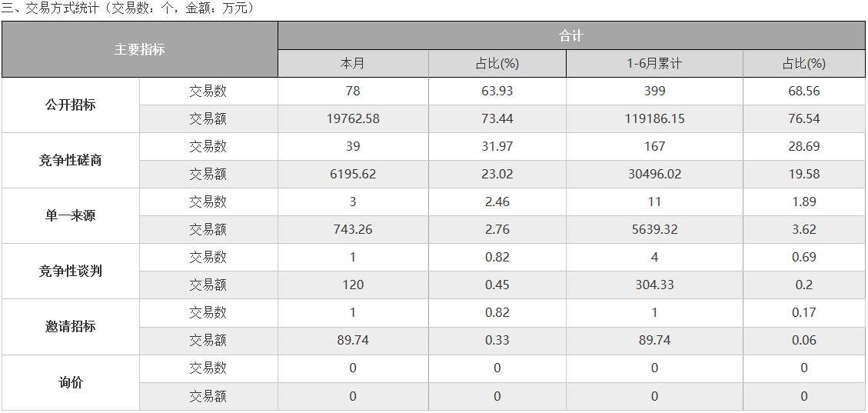The image size is (868, 413).
Task: Click the 6195.62 amount cell
Action: pyautogui.click(x=353, y=175)
